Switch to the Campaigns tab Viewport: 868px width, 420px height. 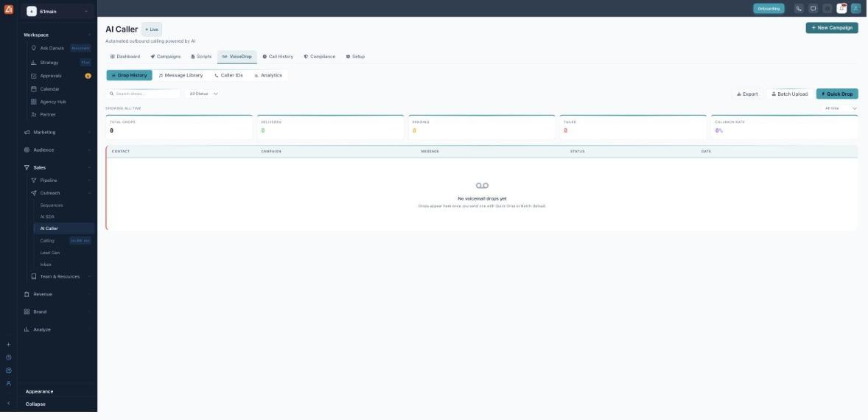click(166, 57)
